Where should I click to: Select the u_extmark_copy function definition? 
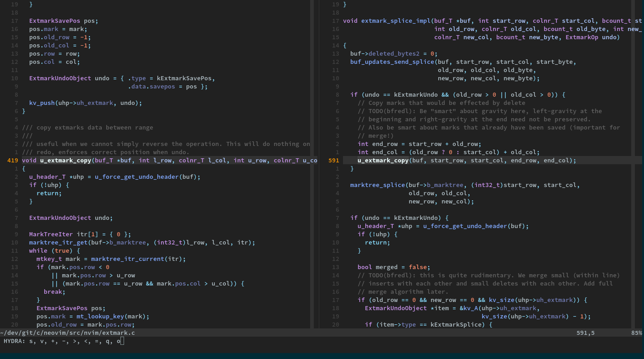click(x=65, y=160)
